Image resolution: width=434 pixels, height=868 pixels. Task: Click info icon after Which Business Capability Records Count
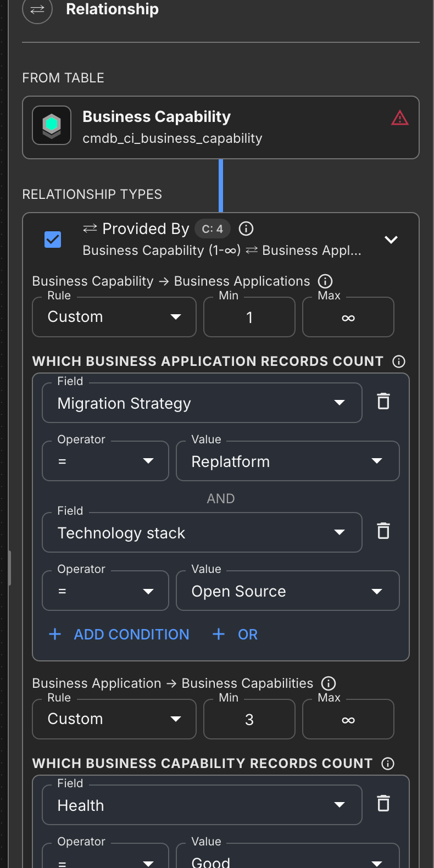tap(388, 764)
